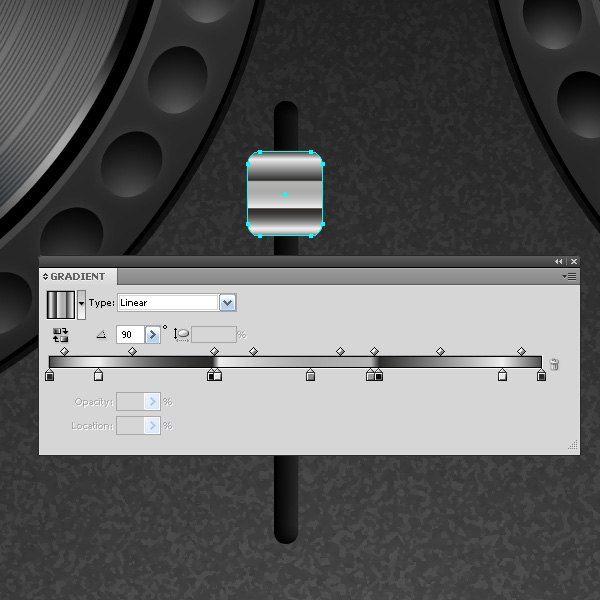Select the gray color stop at the slider's middle
This screenshot has height=600, width=600.
(x=310, y=375)
